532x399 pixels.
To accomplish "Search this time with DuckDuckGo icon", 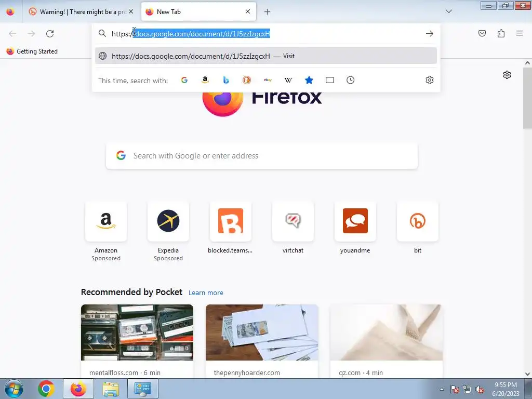I will (247, 80).
